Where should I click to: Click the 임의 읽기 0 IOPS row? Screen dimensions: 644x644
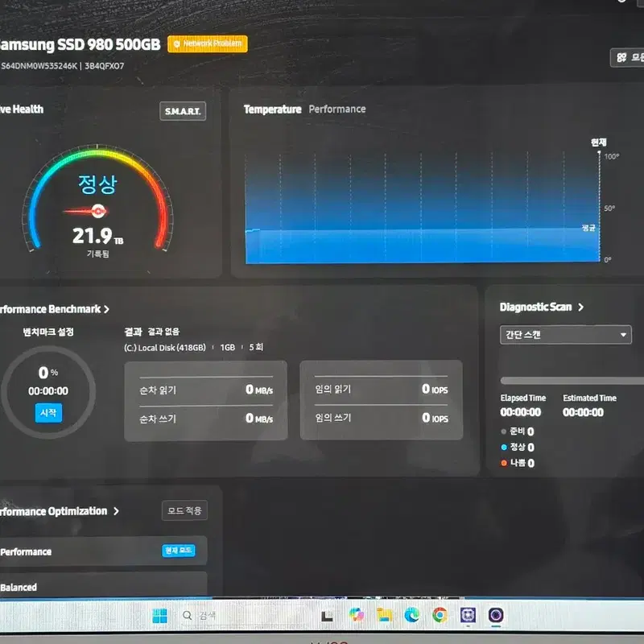click(381, 389)
